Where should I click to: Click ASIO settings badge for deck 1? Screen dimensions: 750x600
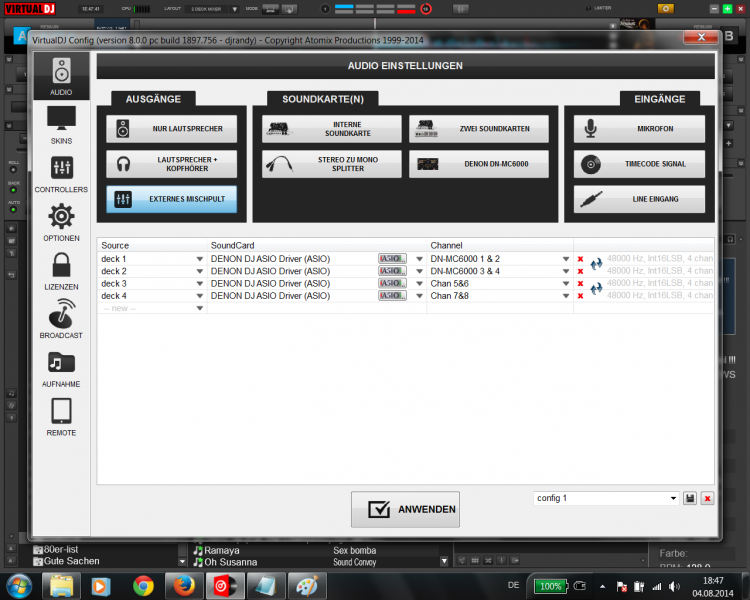click(392, 259)
